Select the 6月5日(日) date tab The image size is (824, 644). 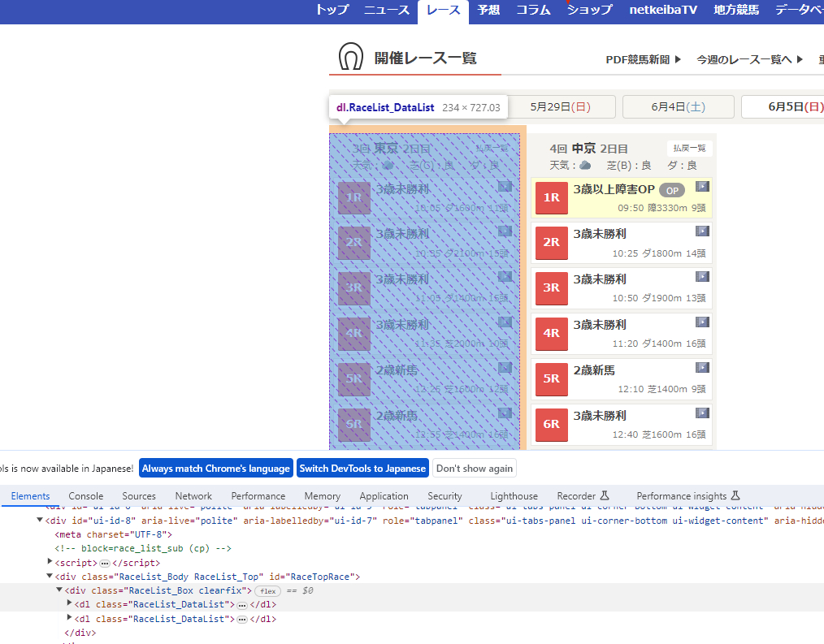coord(783,106)
